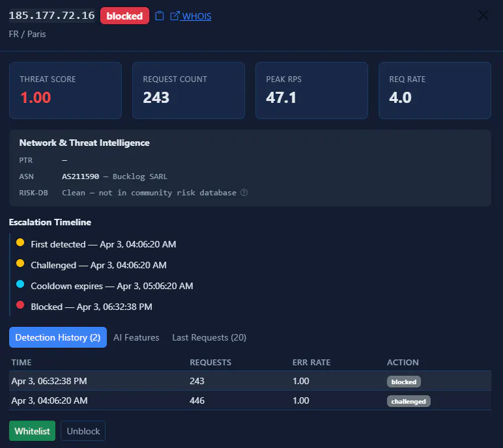The width and height of the screenshot is (503, 448).
Task: Click the Escalation Timeline heading
Action: [x=50, y=222]
